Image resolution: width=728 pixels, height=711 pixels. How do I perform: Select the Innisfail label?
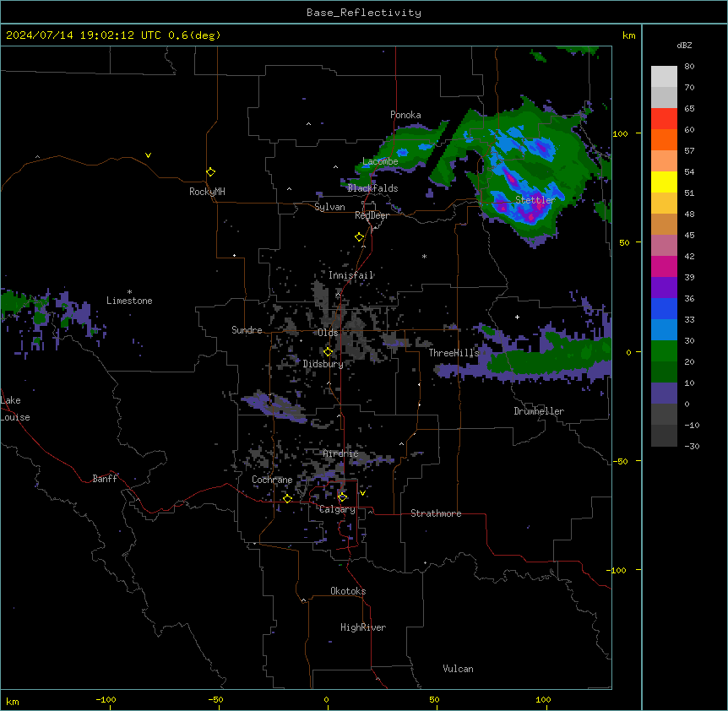coord(351,275)
